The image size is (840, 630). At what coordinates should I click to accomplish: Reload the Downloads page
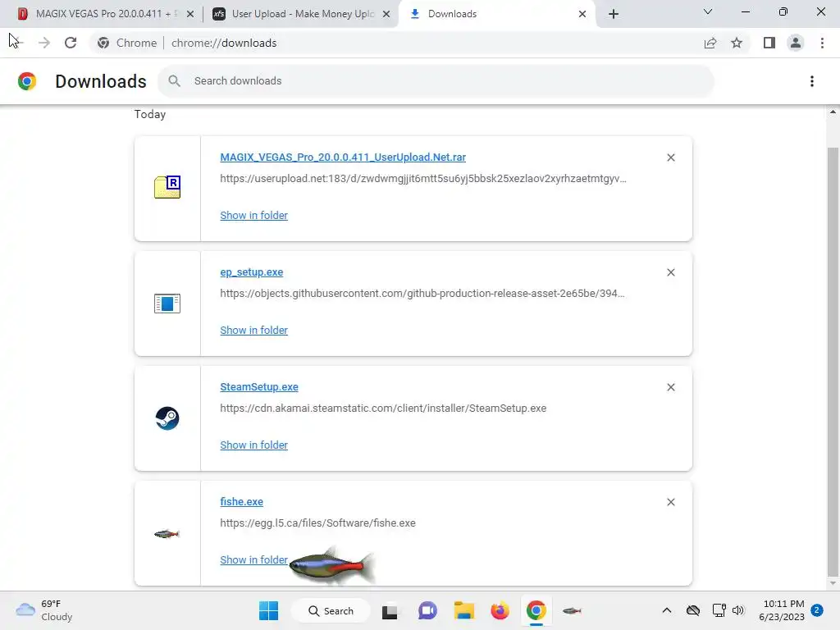coord(71,43)
